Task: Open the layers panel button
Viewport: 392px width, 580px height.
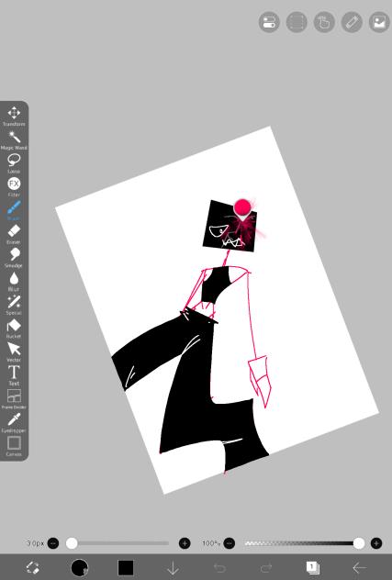Action: pos(313,567)
